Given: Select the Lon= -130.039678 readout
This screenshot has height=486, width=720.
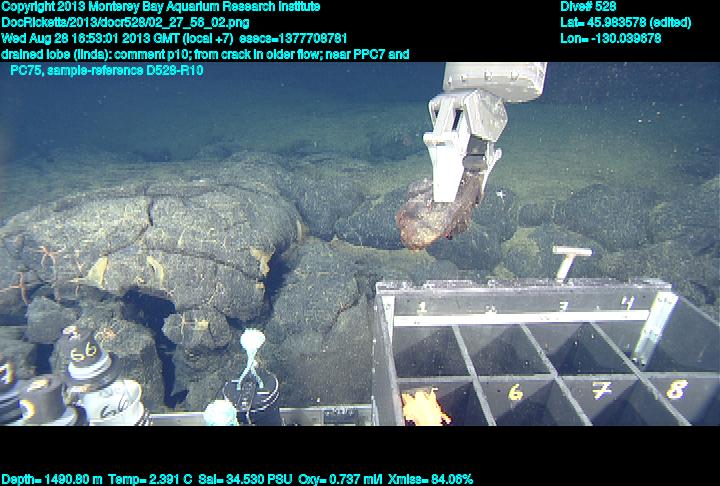Looking at the screenshot, I should (x=610, y=39).
